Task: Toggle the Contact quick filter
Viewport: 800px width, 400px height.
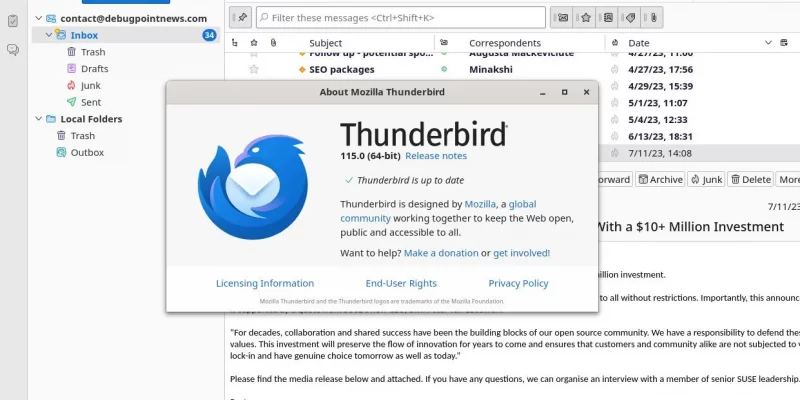Action: 608,18
